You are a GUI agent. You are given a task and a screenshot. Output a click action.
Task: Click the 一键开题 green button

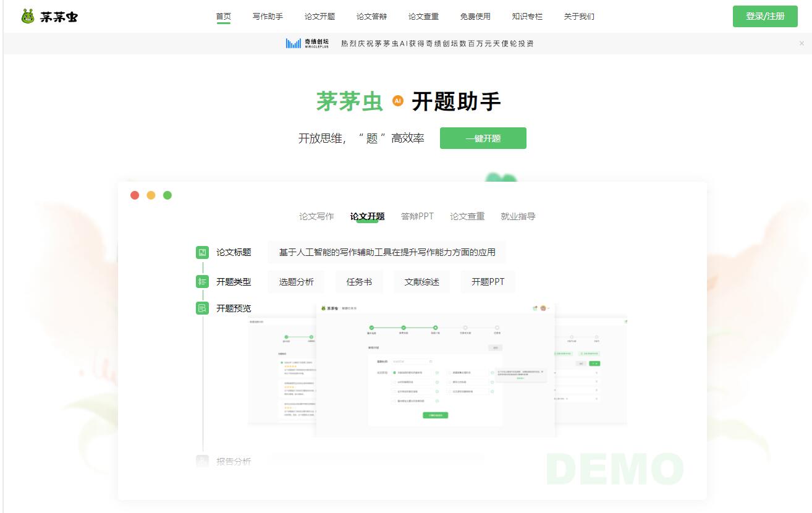483,138
